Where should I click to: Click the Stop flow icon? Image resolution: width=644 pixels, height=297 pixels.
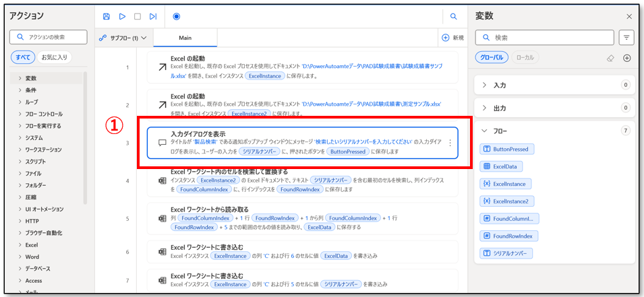coord(138,16)
